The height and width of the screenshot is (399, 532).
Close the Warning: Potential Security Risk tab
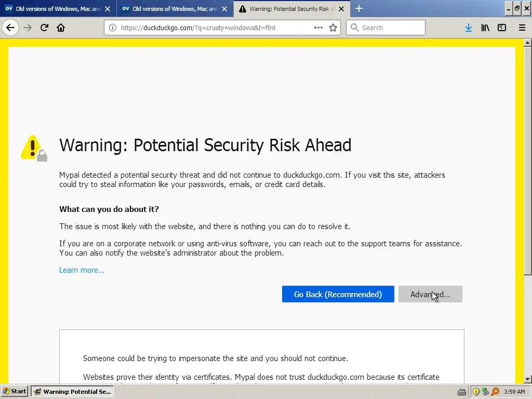(x=342, y=9)
